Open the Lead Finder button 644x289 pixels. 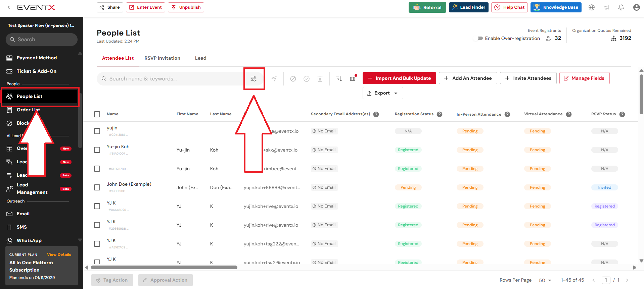pos(469,7)
